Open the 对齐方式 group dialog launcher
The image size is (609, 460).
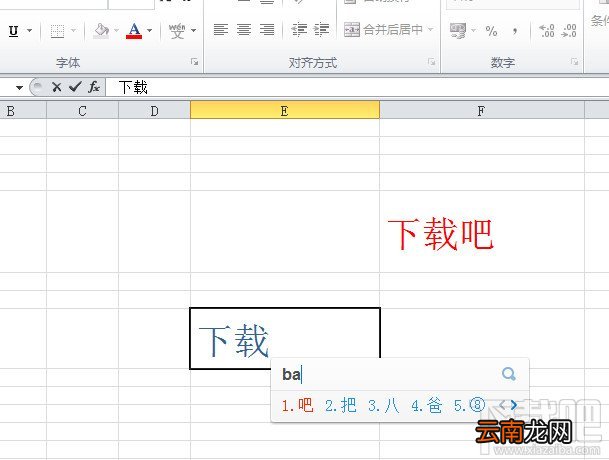(x=432, y=62)
